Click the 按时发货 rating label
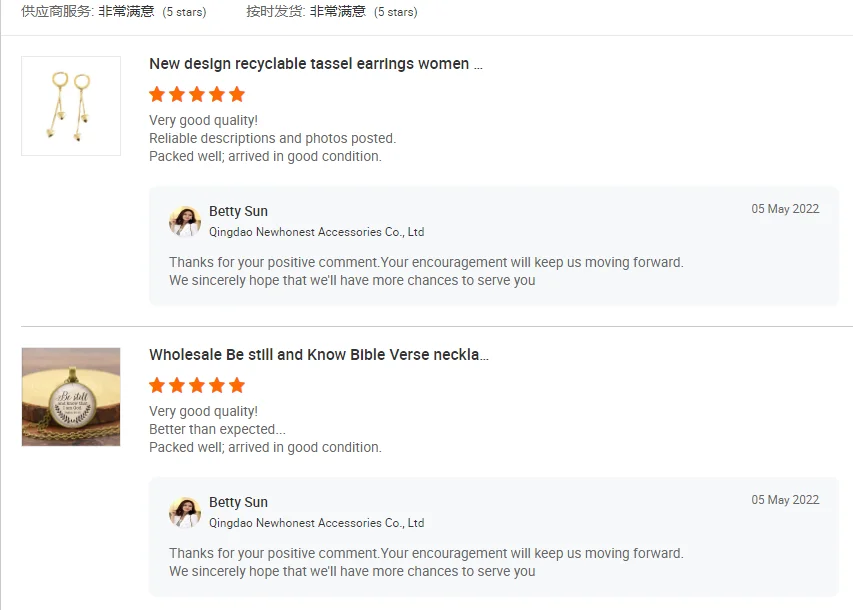Screen dimensions: 853x610 [275, 12]
